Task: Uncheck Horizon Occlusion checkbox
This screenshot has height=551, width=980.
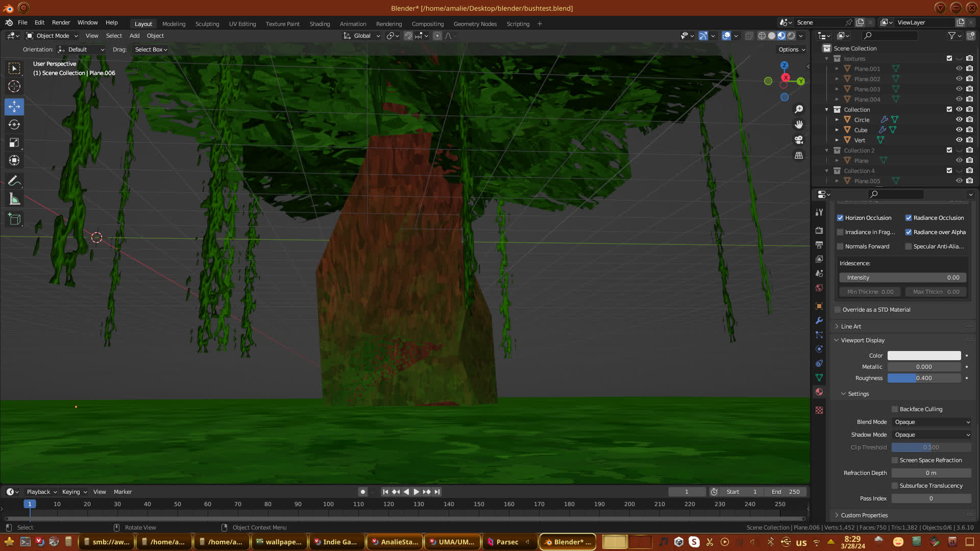Action: click(840, 218)
